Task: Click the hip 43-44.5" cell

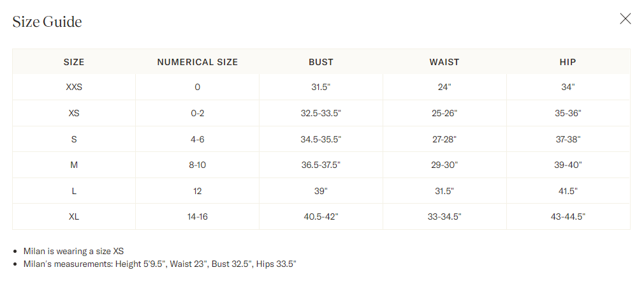Action: click(567, 216)
